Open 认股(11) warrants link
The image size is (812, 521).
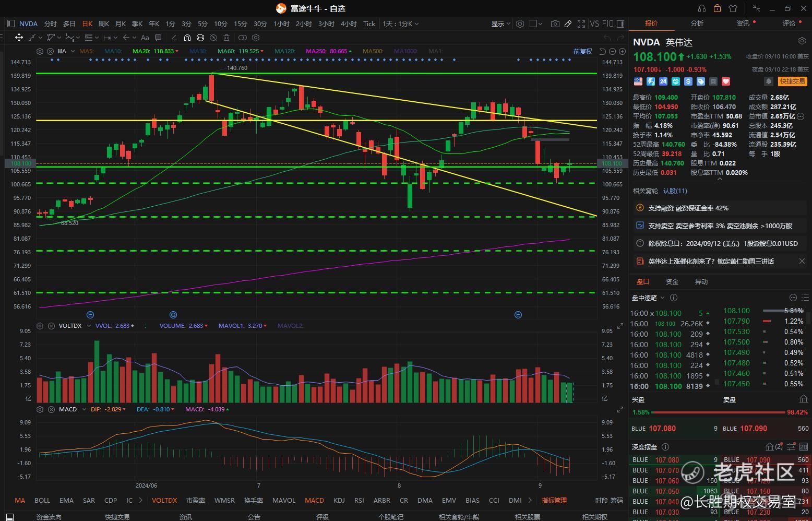675,191
